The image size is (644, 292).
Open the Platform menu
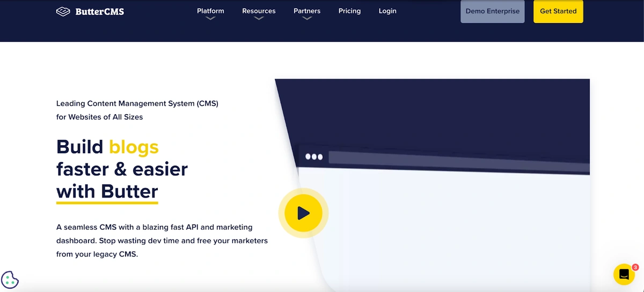coord(210,11)
